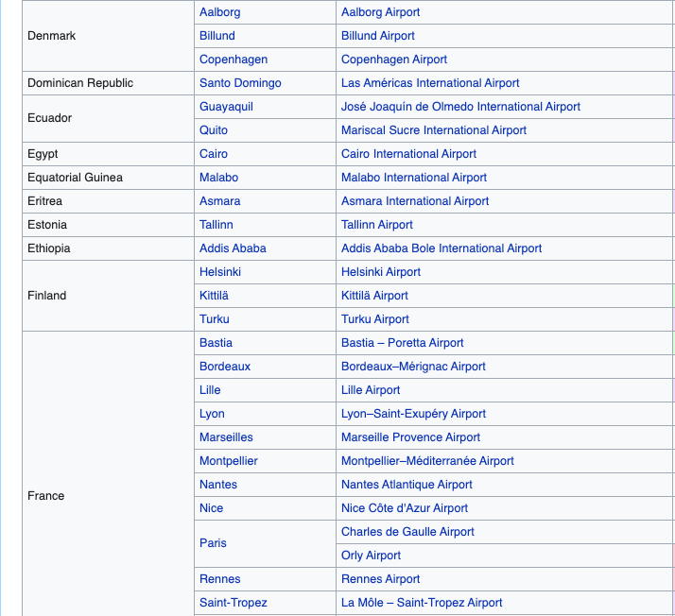Open Charles de Gaulle Airport link
Screen dimensions: 675x616
(407, 532)
